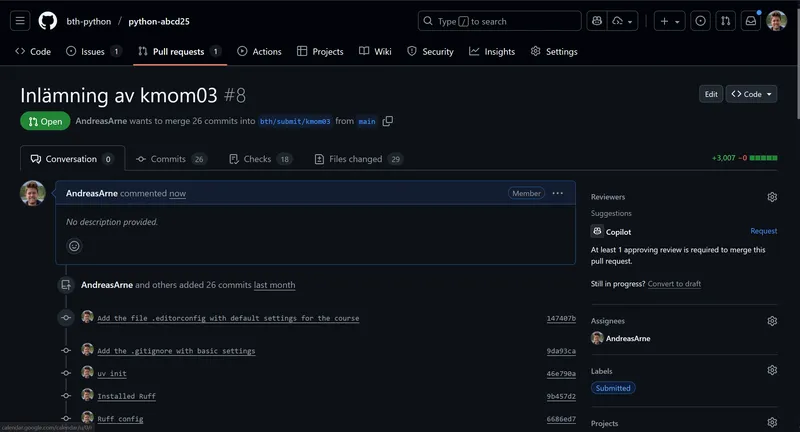Open the Actions repository tab

click(260, 51)
